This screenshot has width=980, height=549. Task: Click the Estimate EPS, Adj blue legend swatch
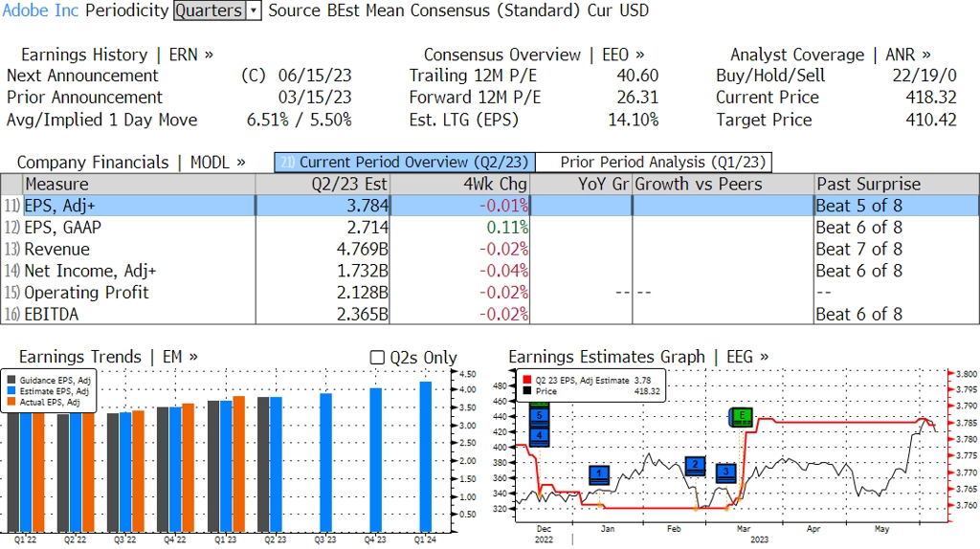click(11, 391)
